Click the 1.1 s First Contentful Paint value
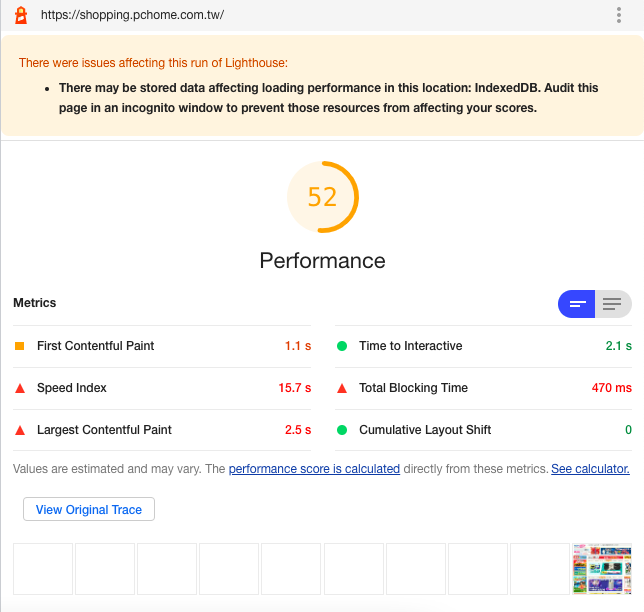The width and height of the screenshot is (644, 612). point(298,346)
